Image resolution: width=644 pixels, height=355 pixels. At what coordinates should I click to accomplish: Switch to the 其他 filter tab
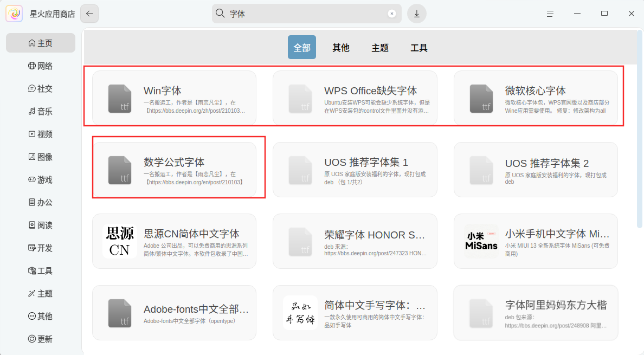click(x=341, y=48)
